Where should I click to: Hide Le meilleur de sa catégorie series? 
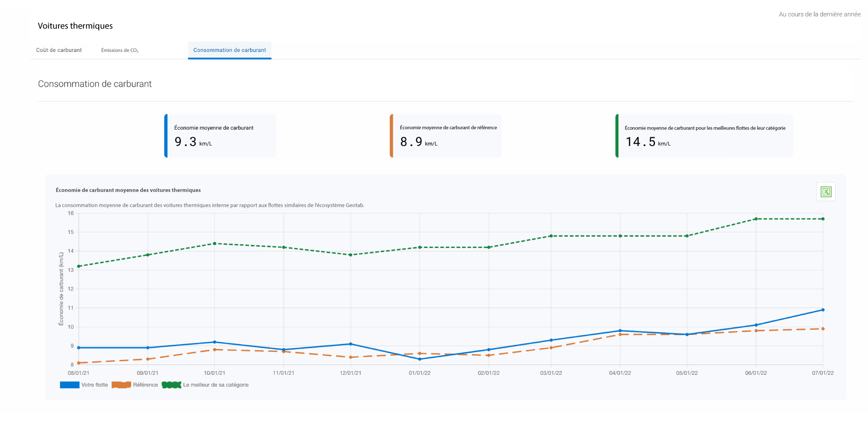[215, 385]
